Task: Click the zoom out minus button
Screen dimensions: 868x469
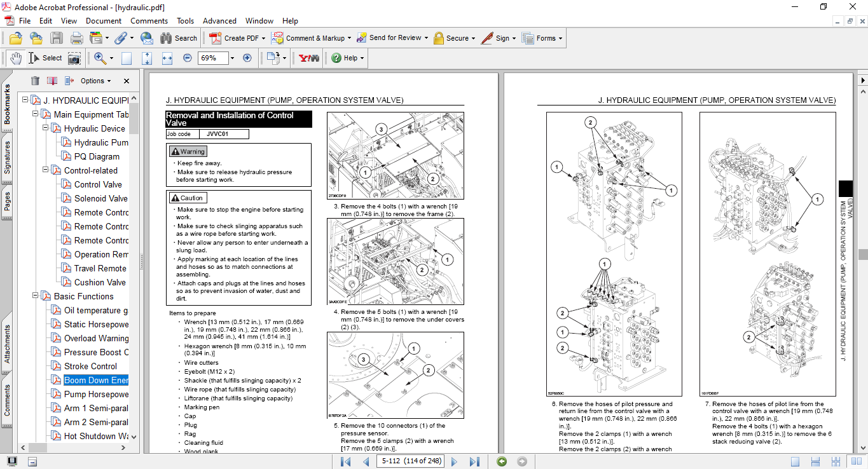Action: click(x=187, y=58)
